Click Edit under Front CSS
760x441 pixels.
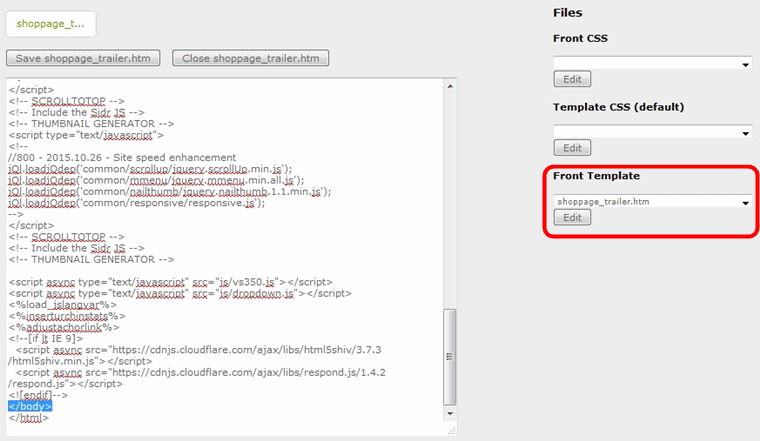point(572,79)
